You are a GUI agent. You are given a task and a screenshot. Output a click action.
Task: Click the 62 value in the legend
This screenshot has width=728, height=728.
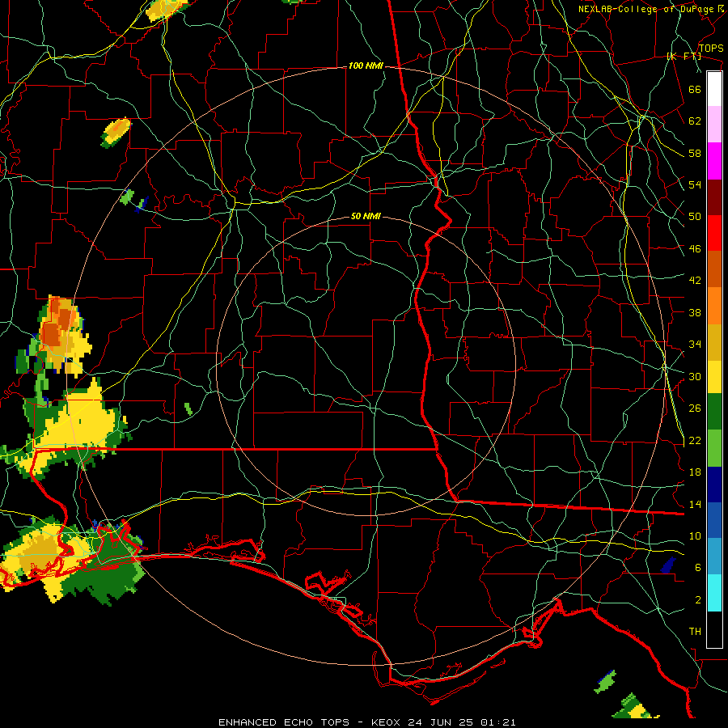coord(695,121)
